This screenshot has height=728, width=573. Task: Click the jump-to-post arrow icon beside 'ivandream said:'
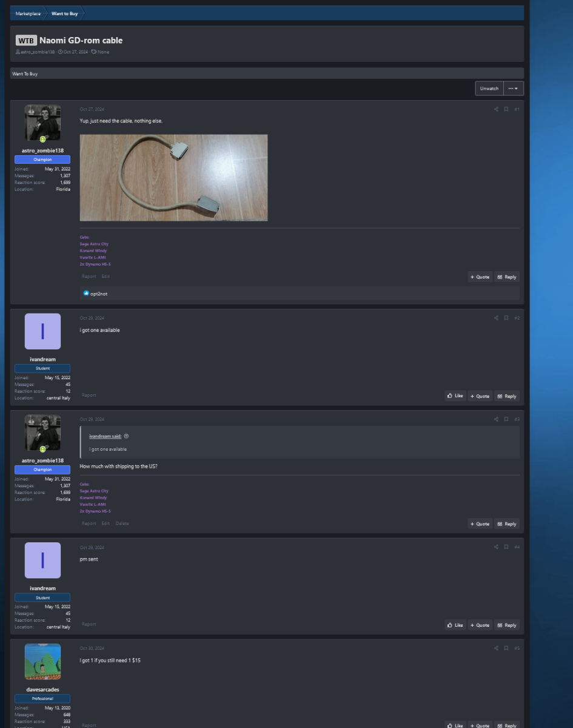(126, 436)
